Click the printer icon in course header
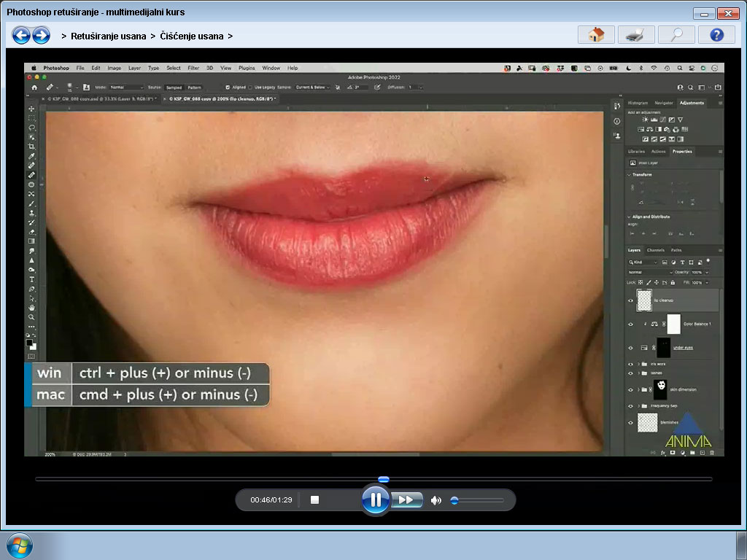 coord(636,35)
